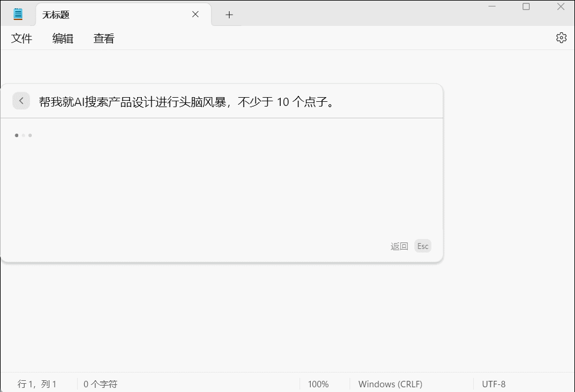Image resolution: width=575 pixels, height=392 pixels.
Task: Click the loading dots indicator
Action: click(24, 135)
